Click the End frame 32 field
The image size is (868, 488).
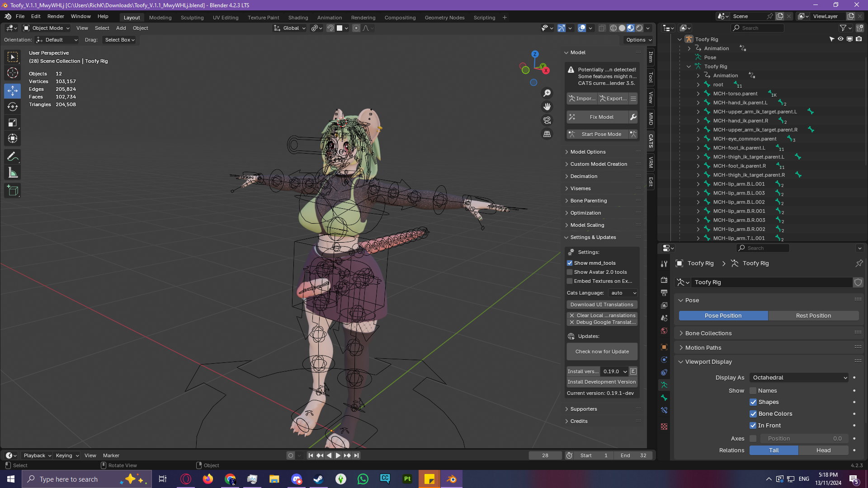633,455
